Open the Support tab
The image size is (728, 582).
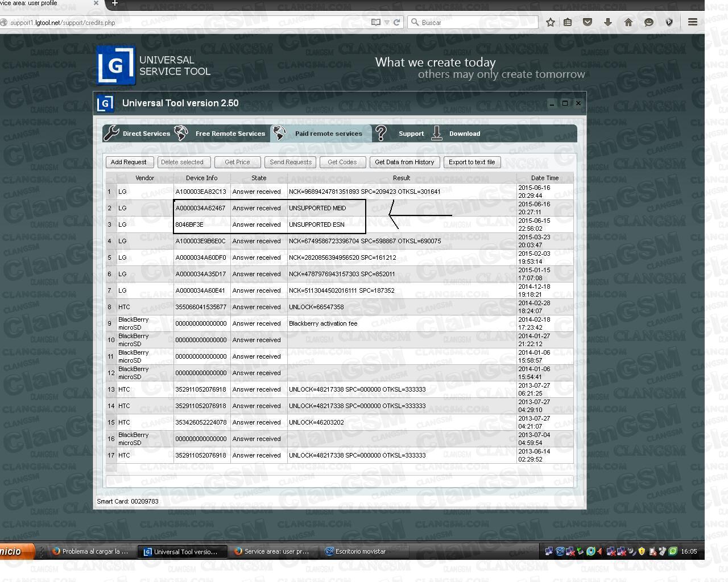(400, 134)
